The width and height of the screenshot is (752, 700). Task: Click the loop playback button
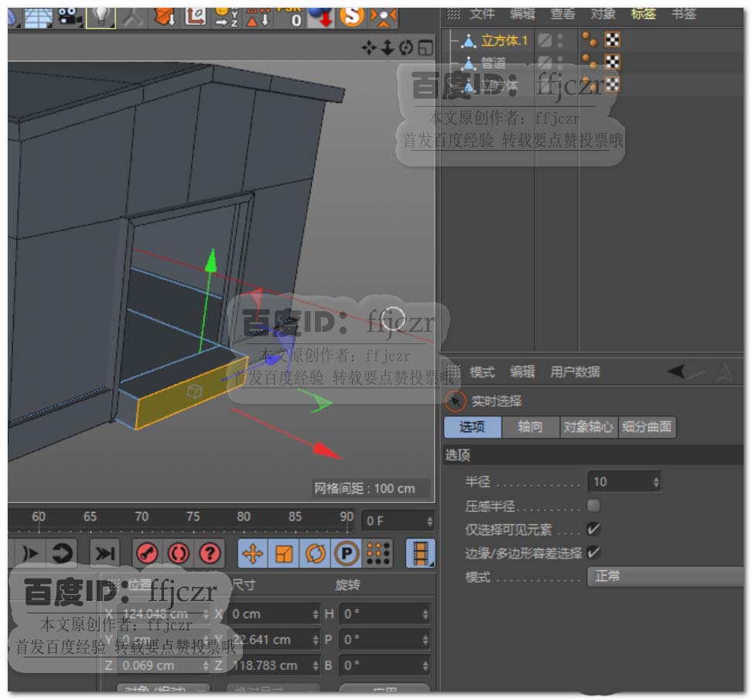click(63, 554)
